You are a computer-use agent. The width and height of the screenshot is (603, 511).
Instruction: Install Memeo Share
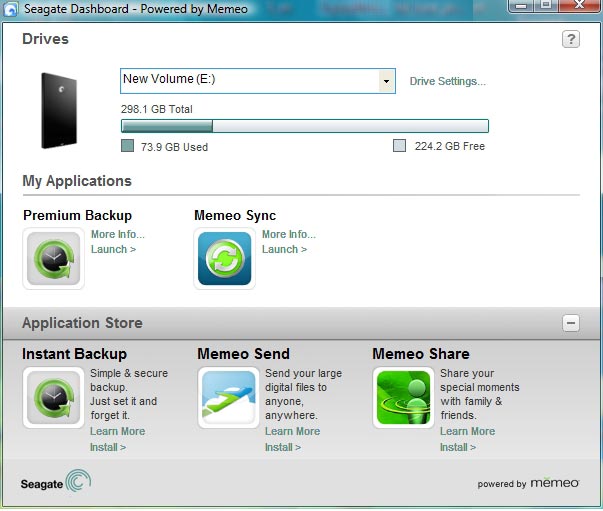click(458, 447)
